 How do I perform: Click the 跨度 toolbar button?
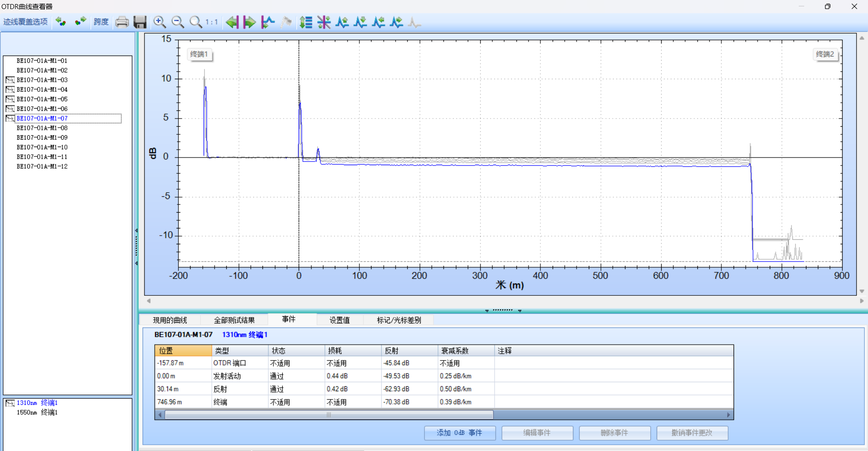101,22
